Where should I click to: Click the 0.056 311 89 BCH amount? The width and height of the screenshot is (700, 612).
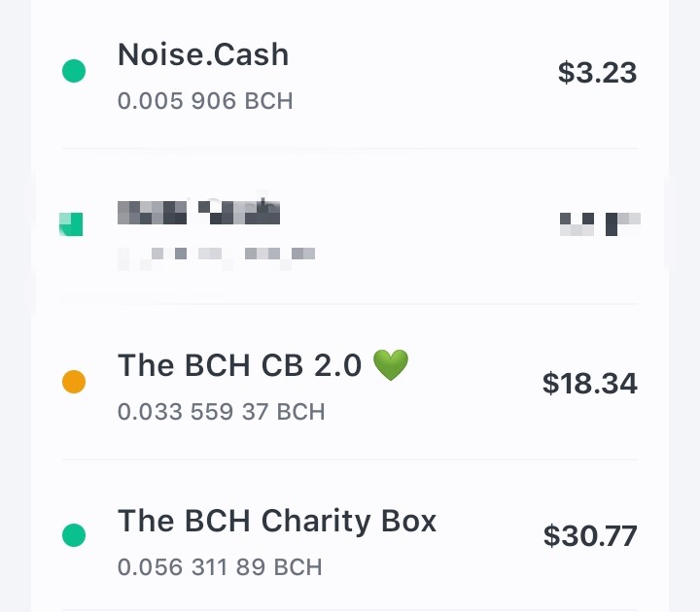coord(220,567)
